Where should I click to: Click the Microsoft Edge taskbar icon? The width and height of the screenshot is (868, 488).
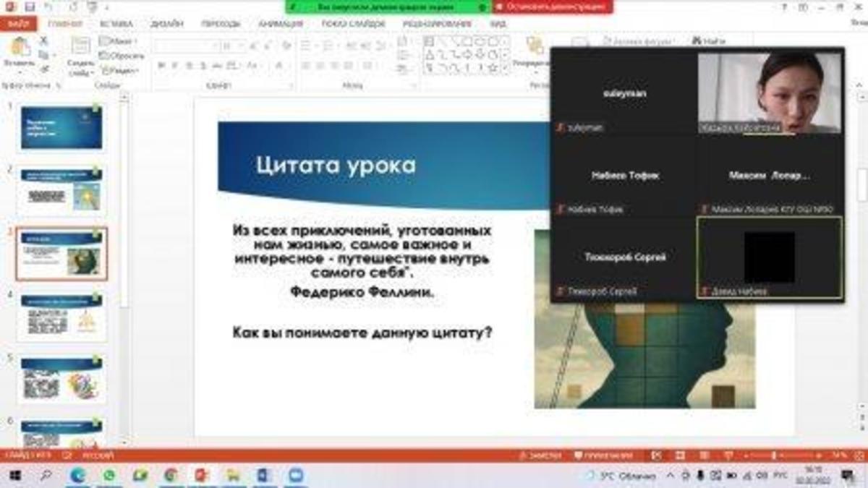[78, 475]
